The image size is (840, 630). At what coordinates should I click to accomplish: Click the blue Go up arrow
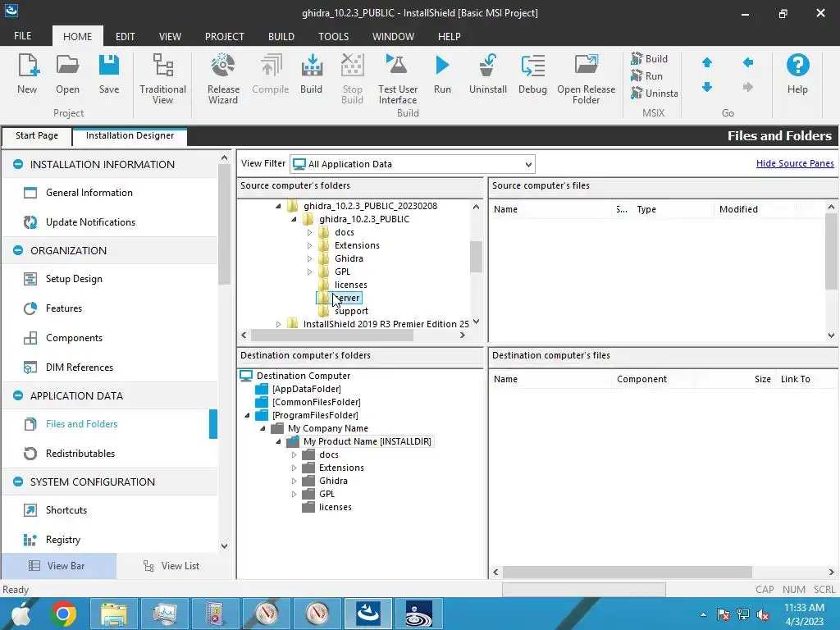pyautogui.click(x=707, y=62)
